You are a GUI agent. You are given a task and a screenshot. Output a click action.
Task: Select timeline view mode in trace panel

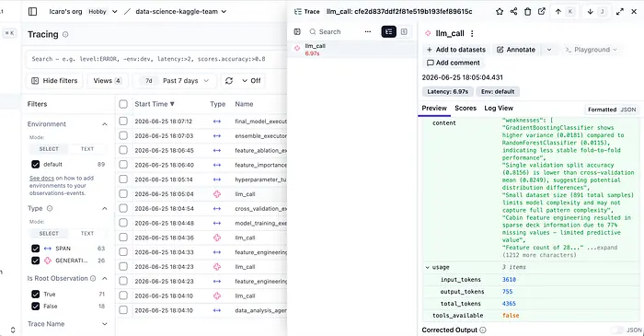(404, 31)
